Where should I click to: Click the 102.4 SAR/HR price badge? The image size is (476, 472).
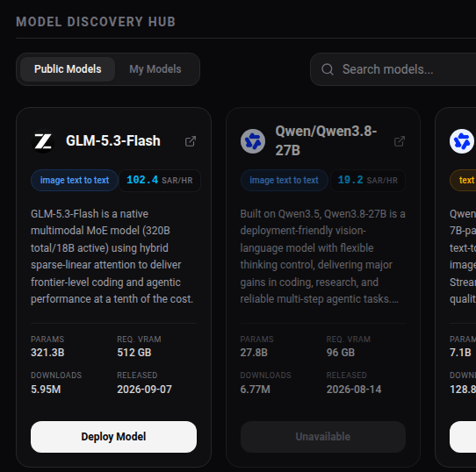coord(160,181)
